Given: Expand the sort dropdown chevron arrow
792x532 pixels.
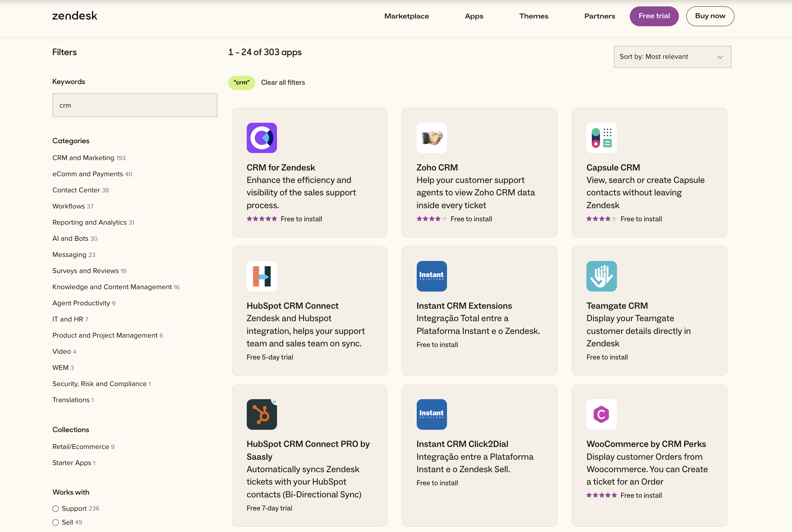Looking at the screenshot, I should (x=720, y=57).
